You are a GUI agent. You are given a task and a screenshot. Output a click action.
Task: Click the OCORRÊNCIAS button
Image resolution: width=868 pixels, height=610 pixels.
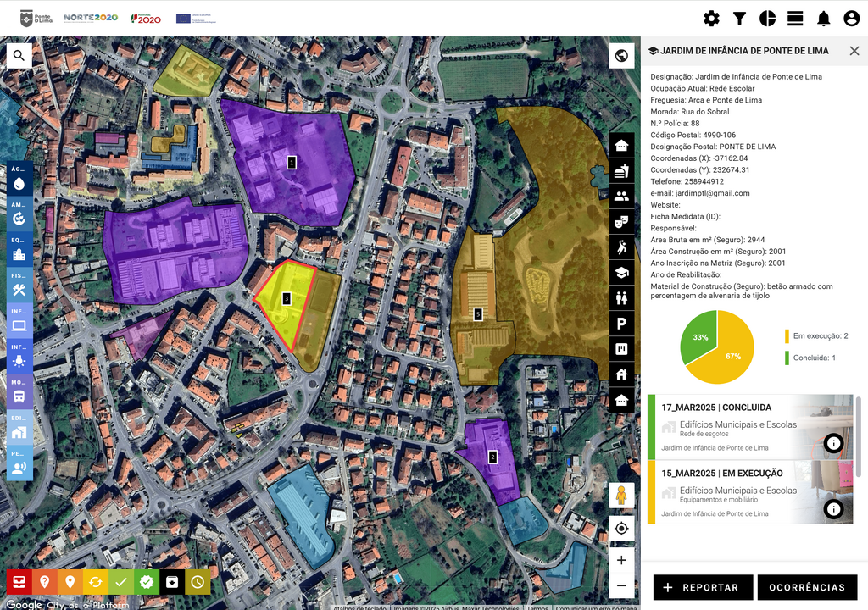(807, 587)
